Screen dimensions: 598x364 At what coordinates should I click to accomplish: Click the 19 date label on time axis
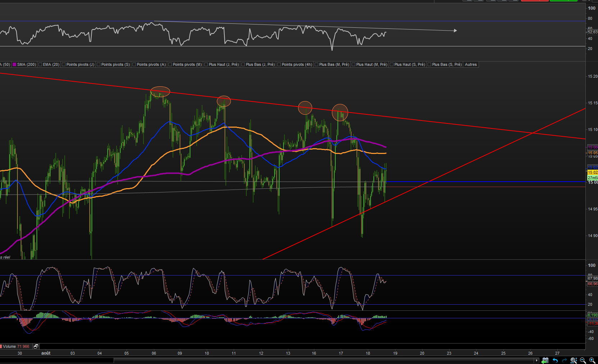coord(395,353)
